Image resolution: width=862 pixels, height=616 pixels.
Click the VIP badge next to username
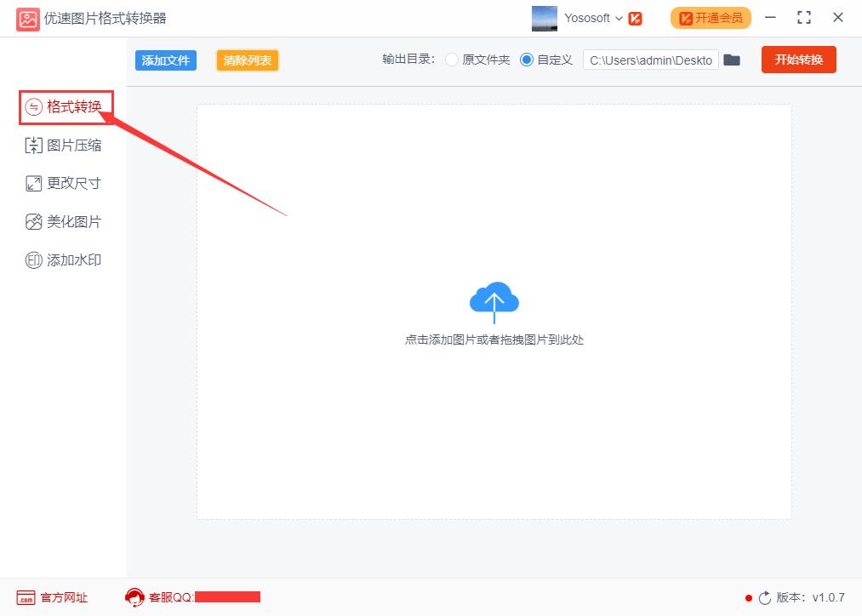637,17
